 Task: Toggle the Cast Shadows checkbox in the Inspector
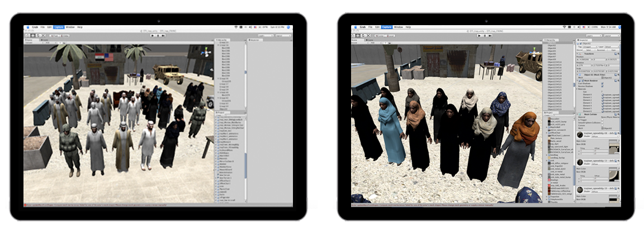(x=601, y=83)
